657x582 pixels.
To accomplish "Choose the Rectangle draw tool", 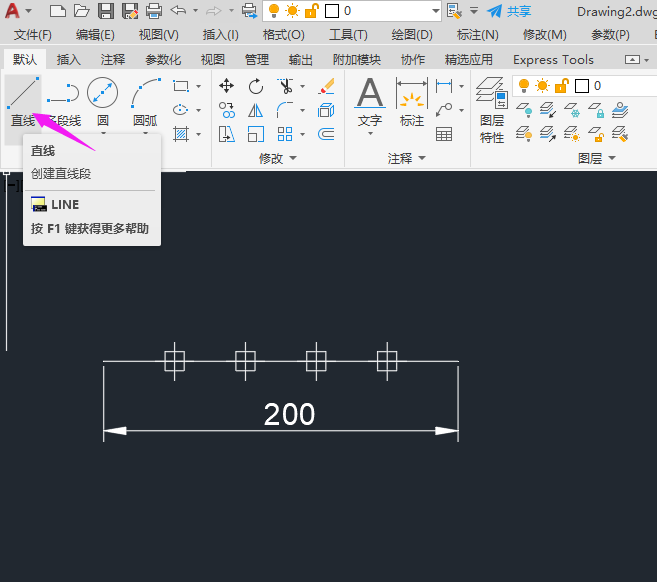I will point(181,86).
